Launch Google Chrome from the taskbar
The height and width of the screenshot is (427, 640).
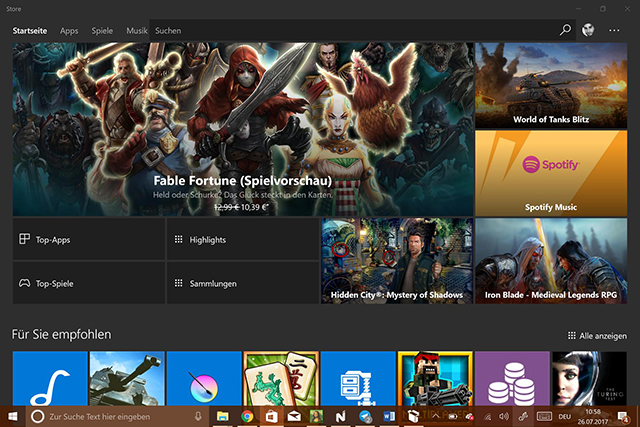pos(247,416)
